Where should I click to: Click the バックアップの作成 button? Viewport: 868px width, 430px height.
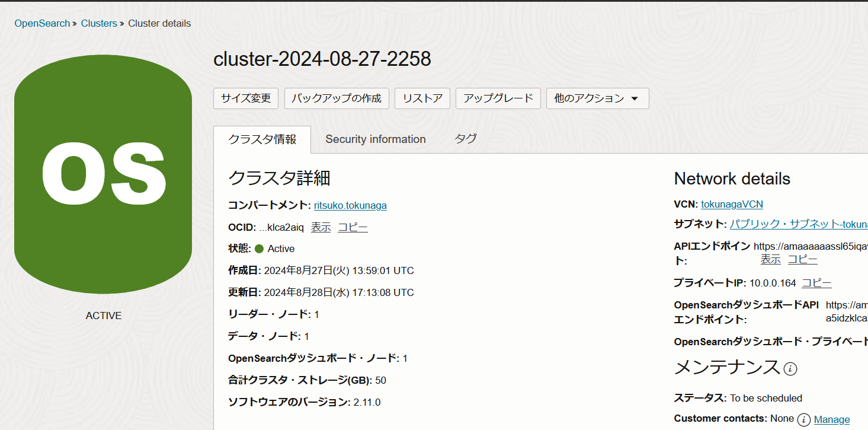coord(337,98)
